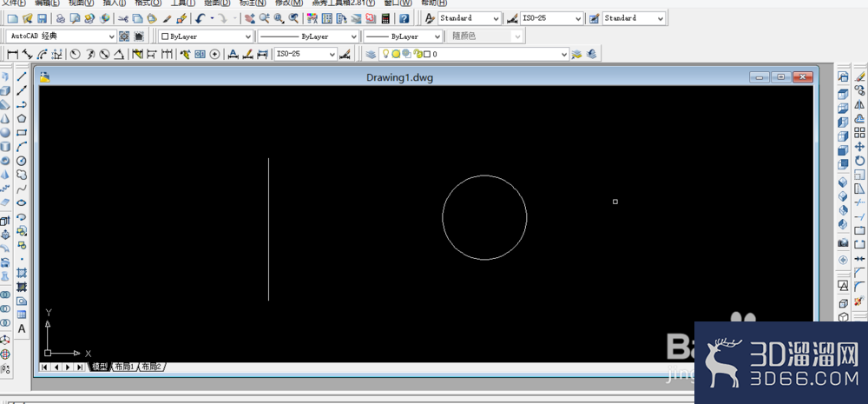Viewport: 868px width, 404px height.
Task: Open the layer 0 selection dropdown
Action: [474, 55]
